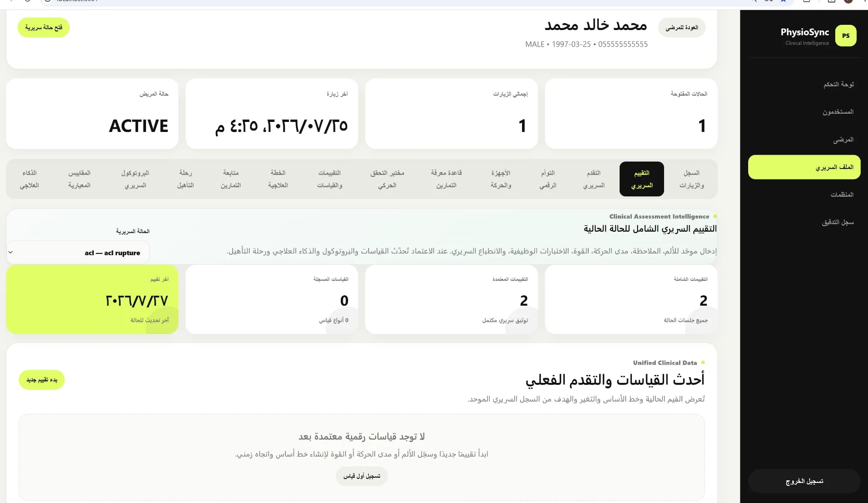Go to المرضى in the sidebar

tap(843, 140)
